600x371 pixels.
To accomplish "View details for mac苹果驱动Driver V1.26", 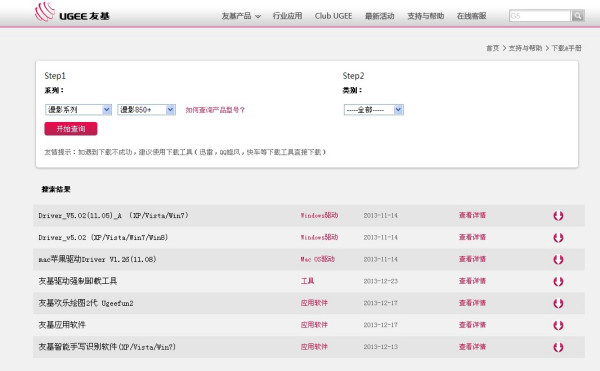I will coord(472,259).
